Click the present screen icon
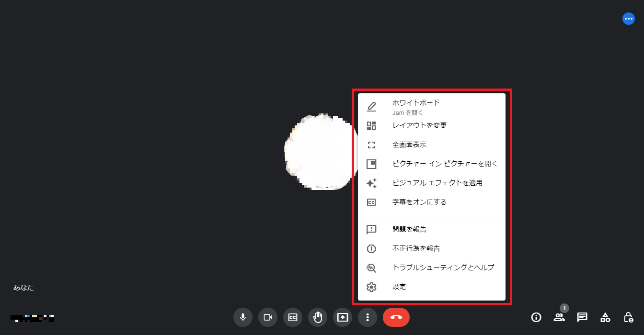This screenshot has height=335, width=644. (x=343, y=317)
